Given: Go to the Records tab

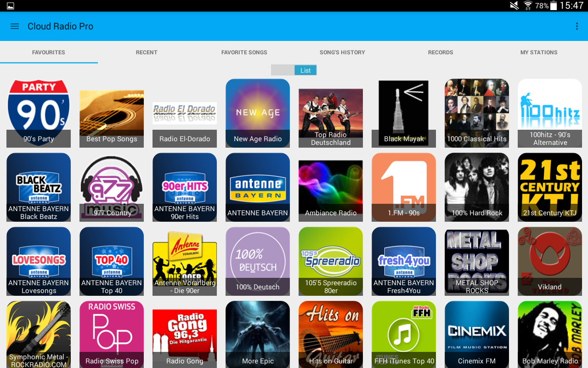Looking at the screenshot, I should 441,52.
